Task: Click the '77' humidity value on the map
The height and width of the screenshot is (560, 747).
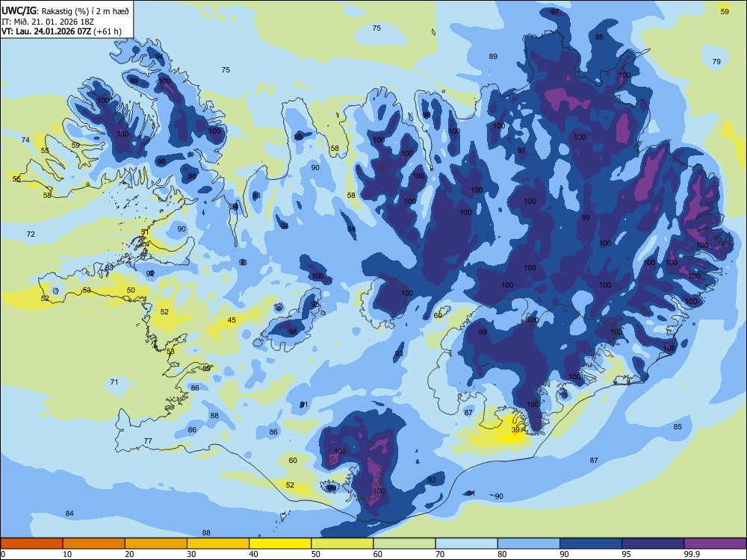Action: (148, 441)
